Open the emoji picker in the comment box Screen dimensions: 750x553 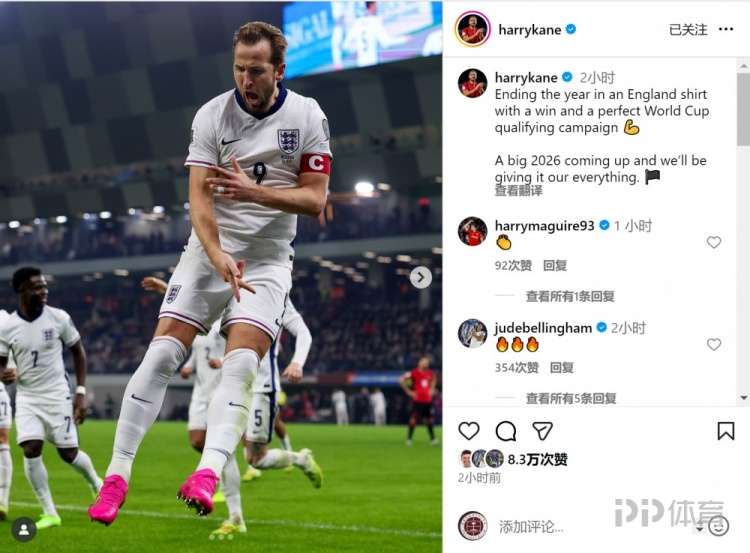(x=719, y=526)
